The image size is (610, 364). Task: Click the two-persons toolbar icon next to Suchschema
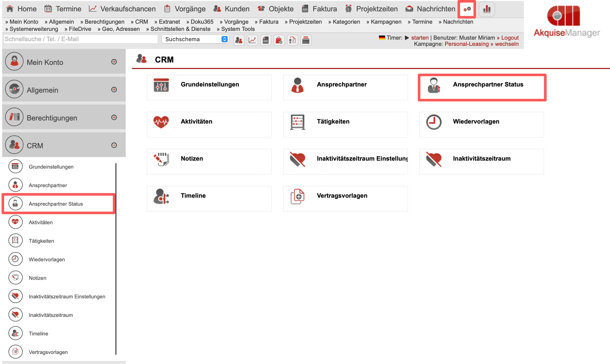[x=239, y=40]
